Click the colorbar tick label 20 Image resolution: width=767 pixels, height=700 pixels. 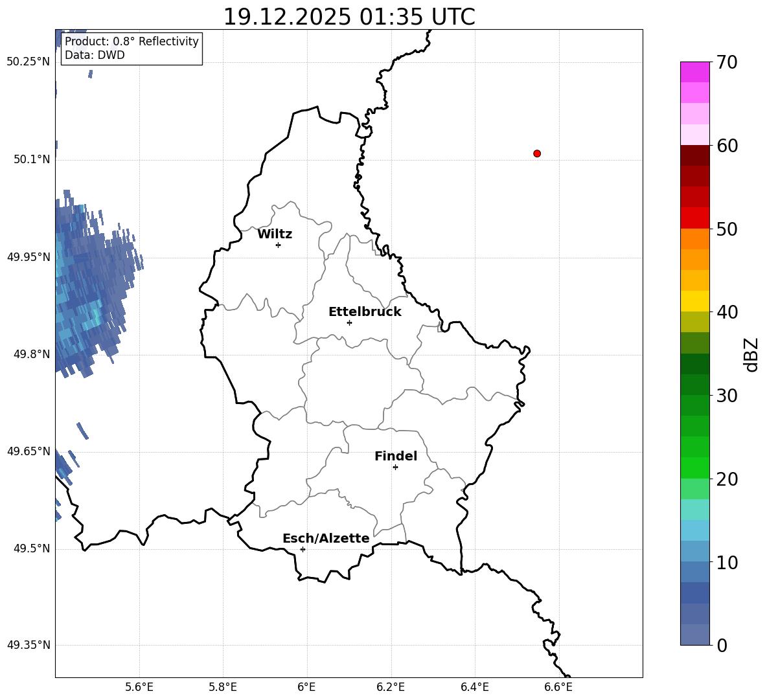[x=727, y=479]
